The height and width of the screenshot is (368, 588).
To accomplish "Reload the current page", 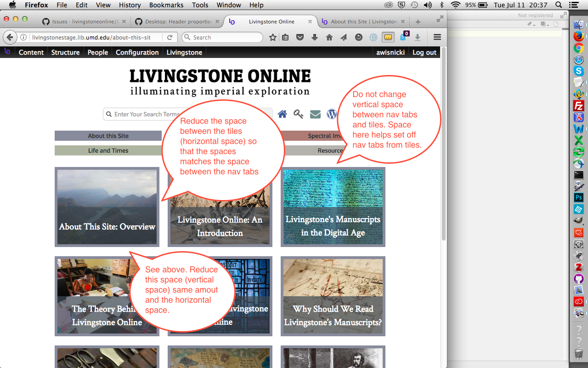I will point(170,37).
